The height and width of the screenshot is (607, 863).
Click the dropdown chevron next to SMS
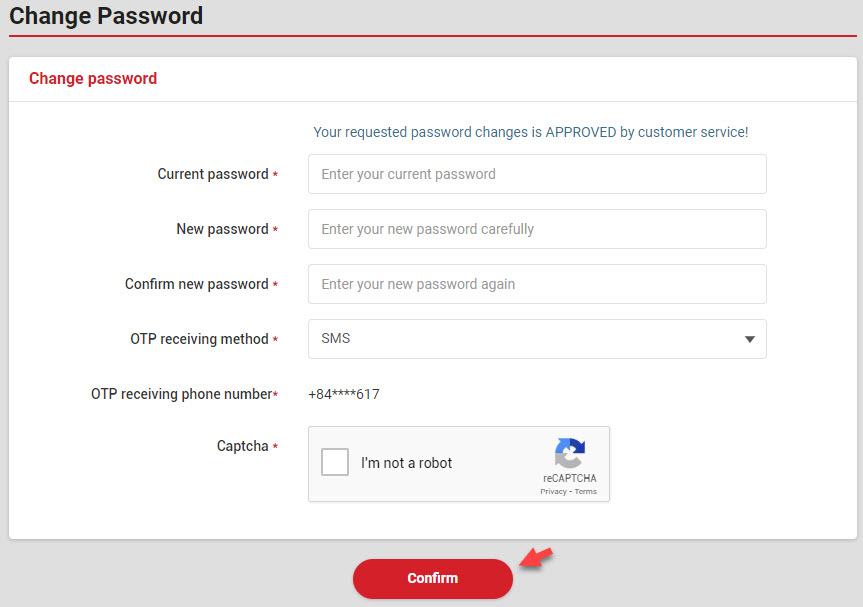click(749, 339)
